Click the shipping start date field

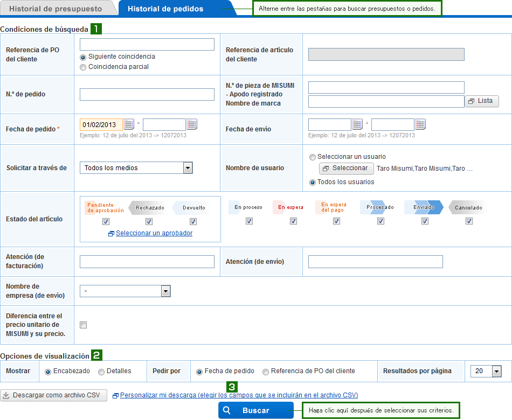(330, 124)
